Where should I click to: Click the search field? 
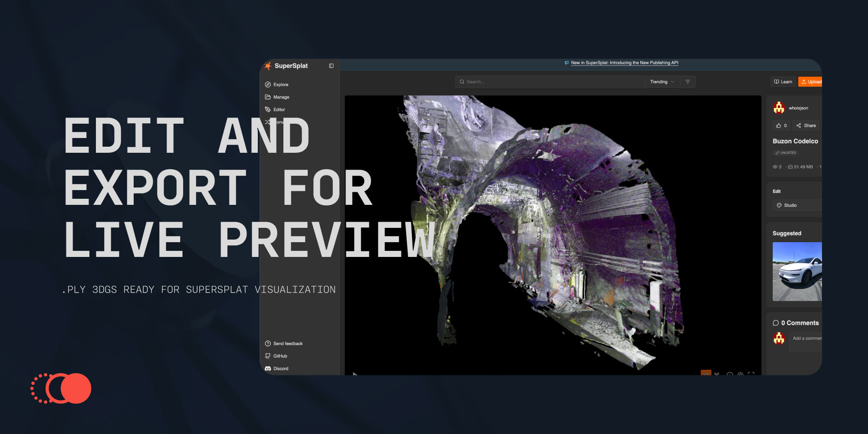click(550, 82)
